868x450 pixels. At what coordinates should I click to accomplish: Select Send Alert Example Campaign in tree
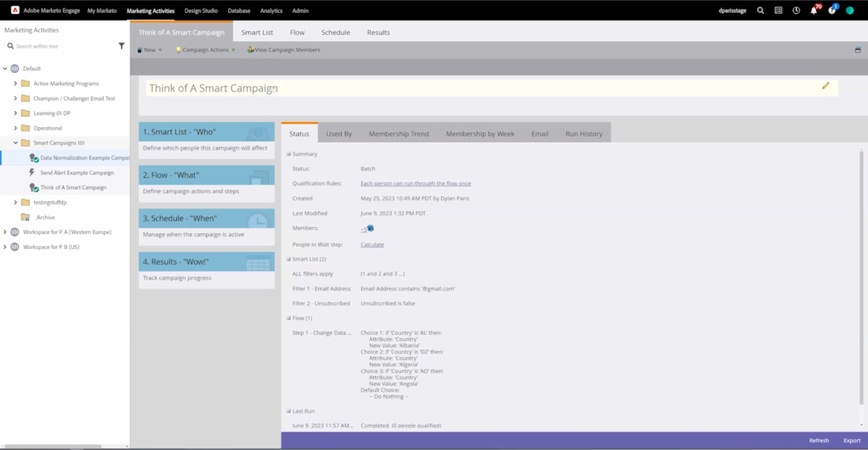point(77,173)
